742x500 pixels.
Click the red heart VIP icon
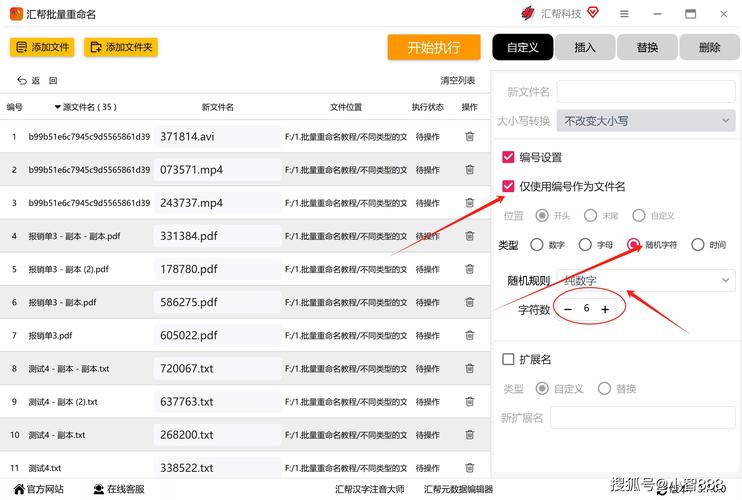[x=592, y=12]
